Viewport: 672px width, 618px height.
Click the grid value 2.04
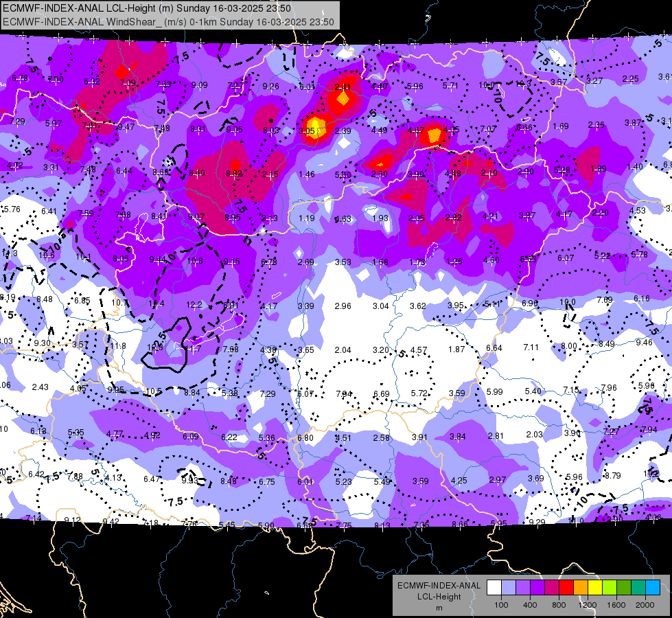point(343,350)
